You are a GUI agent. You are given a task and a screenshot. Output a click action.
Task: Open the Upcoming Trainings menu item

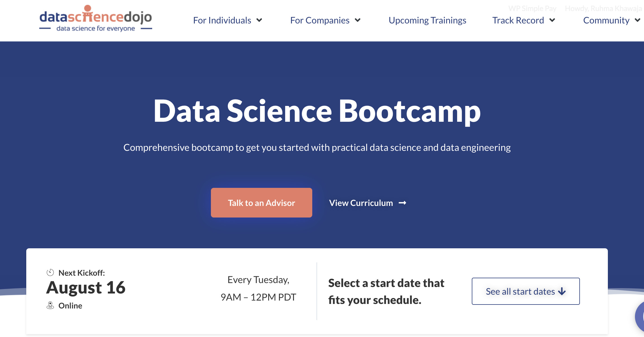pyautogui.click(x=427, y=20)
